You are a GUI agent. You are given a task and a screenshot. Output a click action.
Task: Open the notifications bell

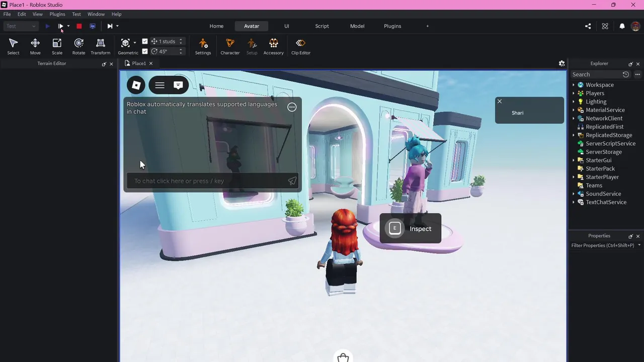[622, 26]
